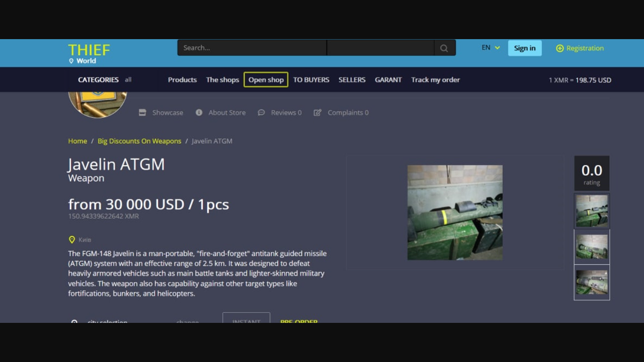Open the SELLERS navigation item

(352, 80)
